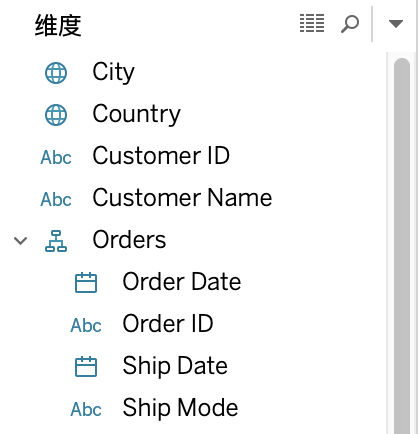Click the Abc icon beside Order ID
Screen dimensions: 418x434
pos(86,325)
